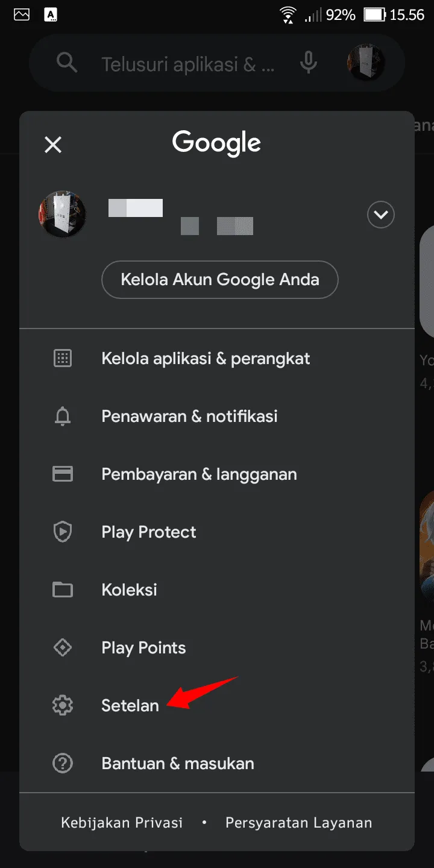This screenshot has width=434, height=868.
Task: Open Kebijakan Privasi link
Action: (122, 823)
